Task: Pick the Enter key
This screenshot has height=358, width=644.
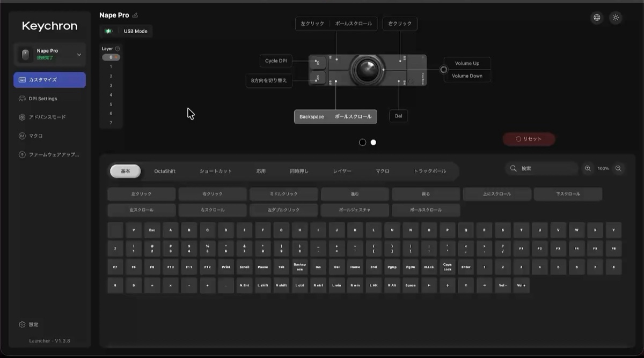Action: pos(466,267)
